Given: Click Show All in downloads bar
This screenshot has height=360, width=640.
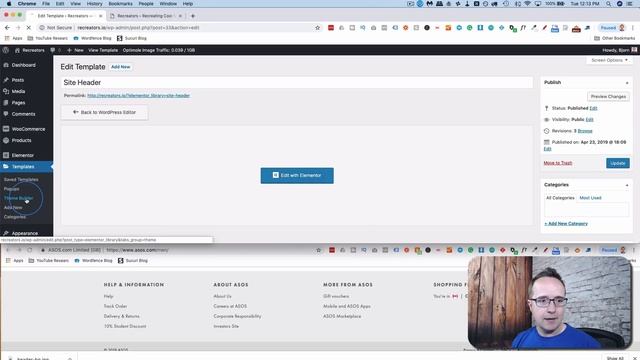Looking at the screenshot, I should coord(615,358).
